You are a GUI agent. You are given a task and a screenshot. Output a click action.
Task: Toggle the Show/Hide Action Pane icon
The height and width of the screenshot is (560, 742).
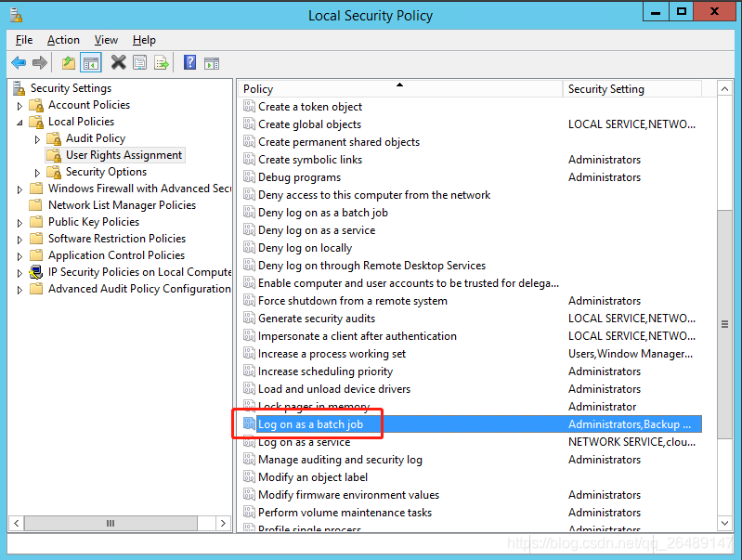pyautogui.click(x=212, y=63)
